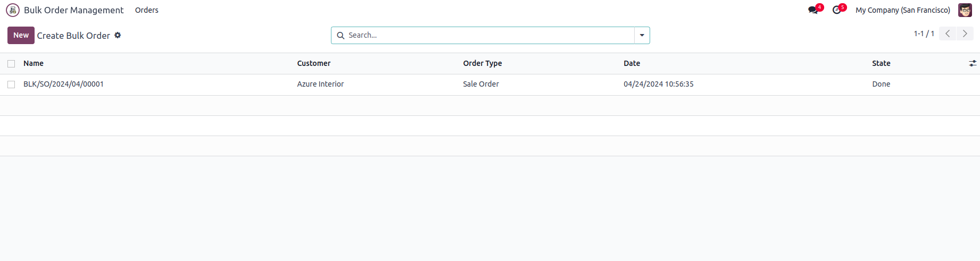Open order BLK/SO/2024/04/00001
The image size is (980, 261).
click(x=63, y=84)
